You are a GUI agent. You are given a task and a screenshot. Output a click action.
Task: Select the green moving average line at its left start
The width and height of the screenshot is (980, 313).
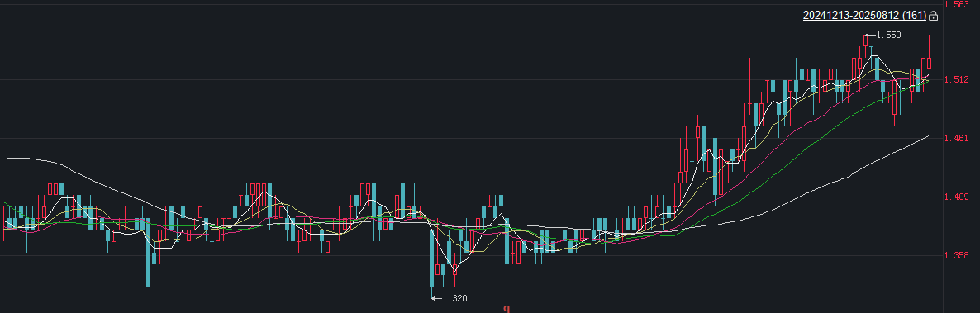4,202
